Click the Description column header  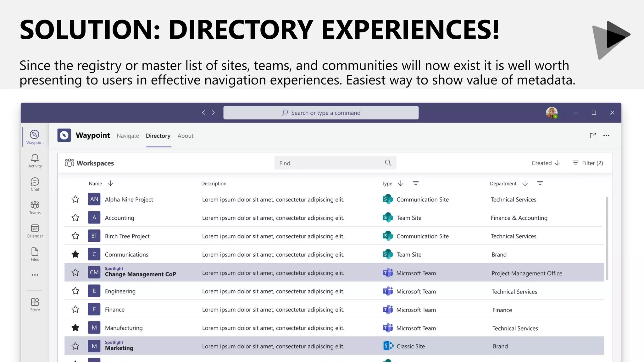click(214, 184)
